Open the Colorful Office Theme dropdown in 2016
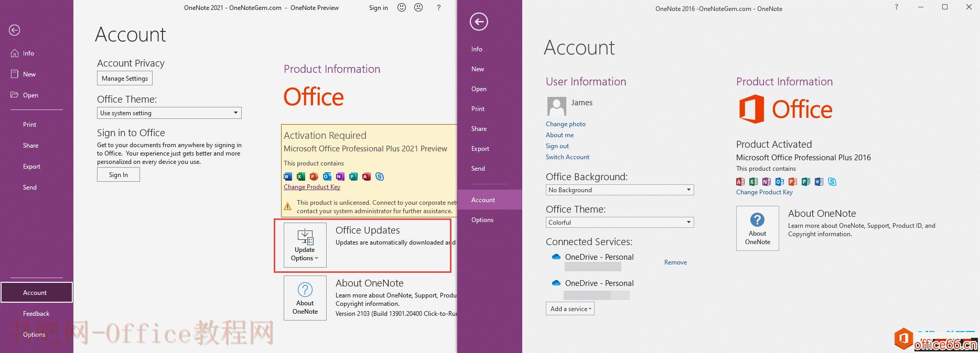This screenshot has height=353, width=980. pyautogui.click(x=620, y=222)
